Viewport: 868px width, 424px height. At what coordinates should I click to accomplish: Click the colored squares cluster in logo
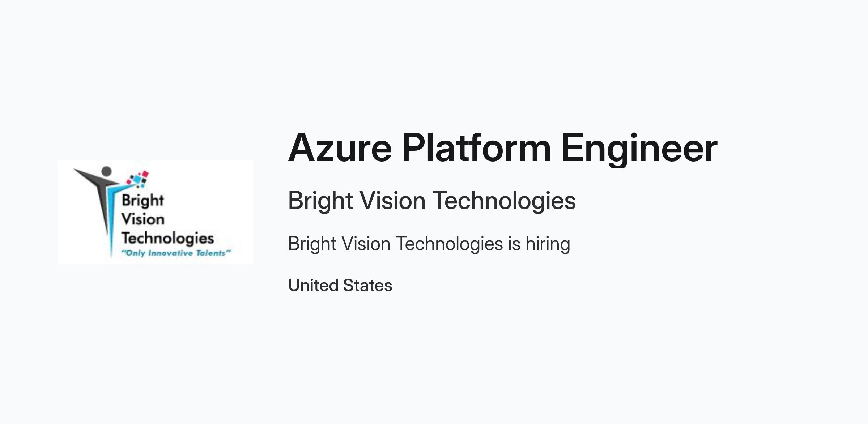click(x=138, y=179)
